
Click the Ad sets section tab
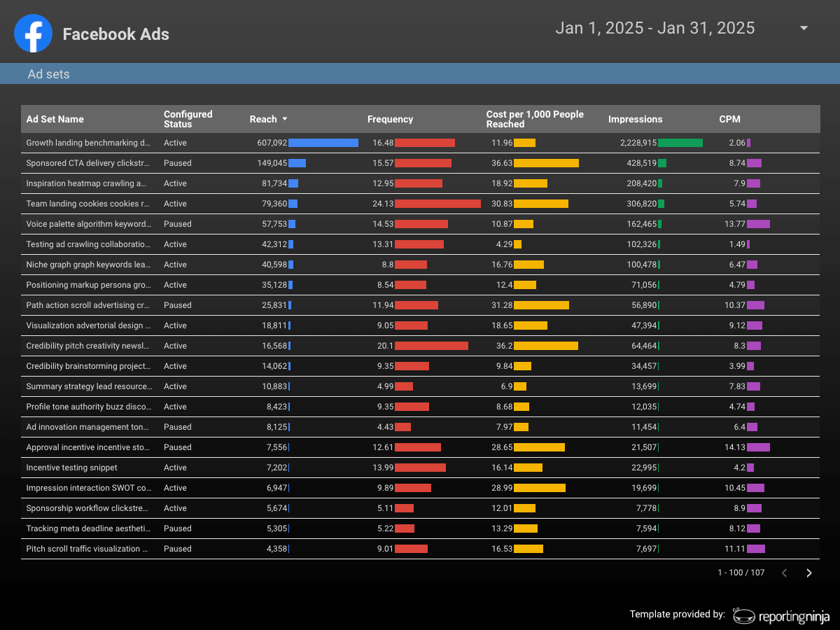[x=49, y=73]
